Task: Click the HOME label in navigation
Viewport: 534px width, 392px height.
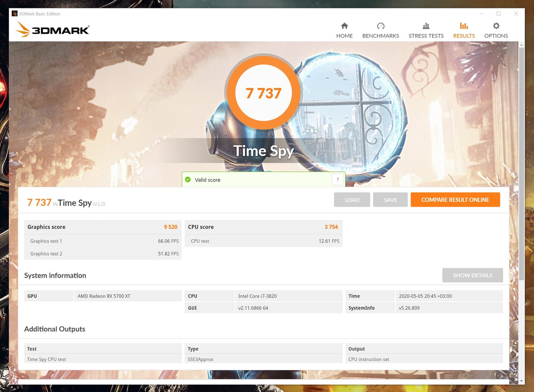Action: click(344, 36)
